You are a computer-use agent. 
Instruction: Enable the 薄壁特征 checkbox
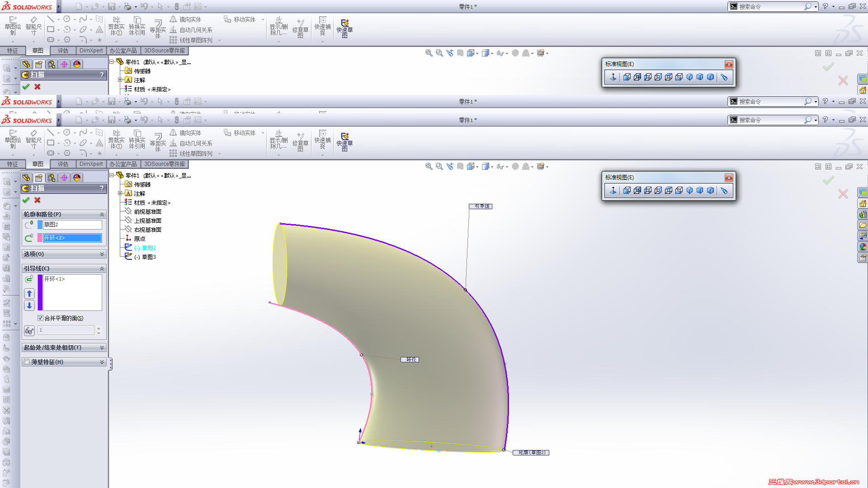coord(27,362)
